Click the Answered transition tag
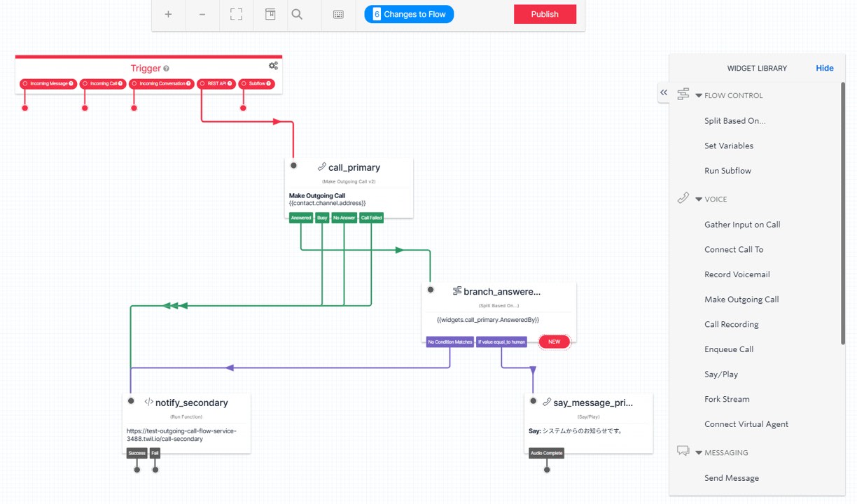This screenshot has width=857, height=504. tap(301, 218)
